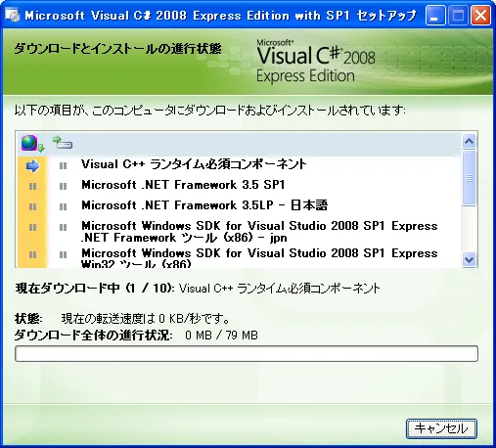
Task: Click install pause icon for .NET Framework 3.5LP 日本語
Action: click(x=63, y=207)
